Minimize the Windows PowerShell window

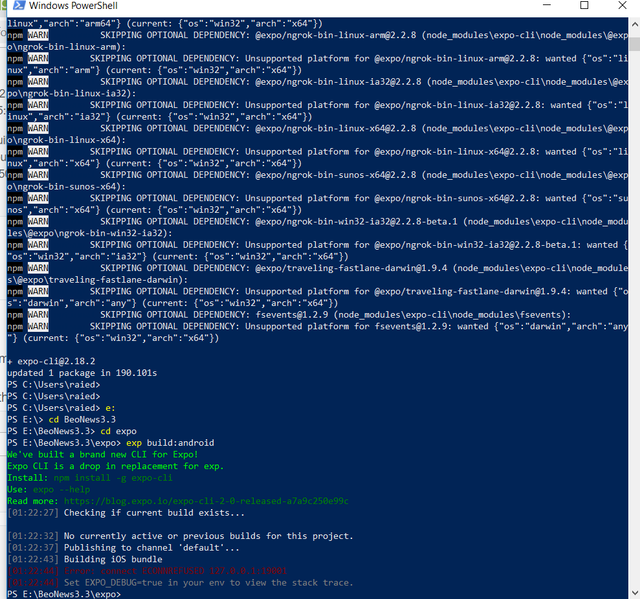tap(547, 5)
